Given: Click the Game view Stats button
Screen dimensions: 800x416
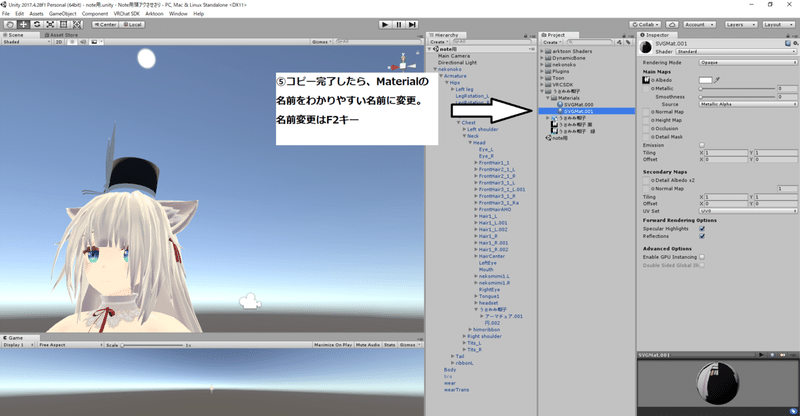Looking at the screenshot, I should click(389, 345).
